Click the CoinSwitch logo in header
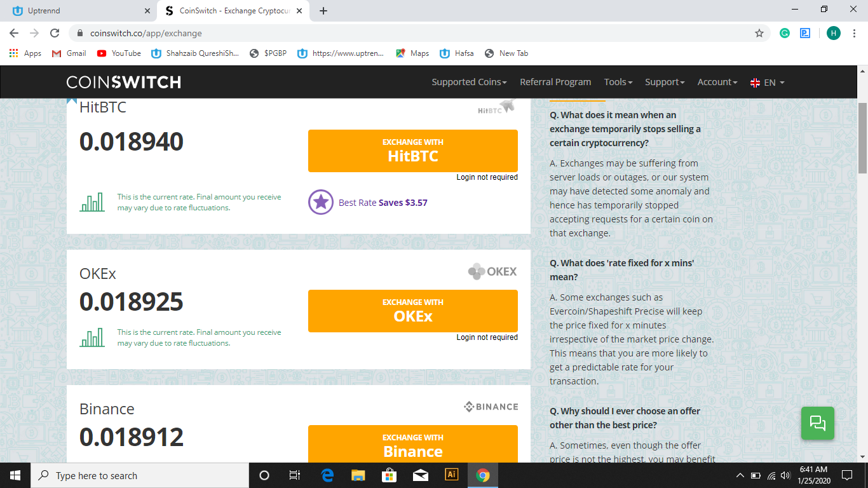 coord(124,82)
